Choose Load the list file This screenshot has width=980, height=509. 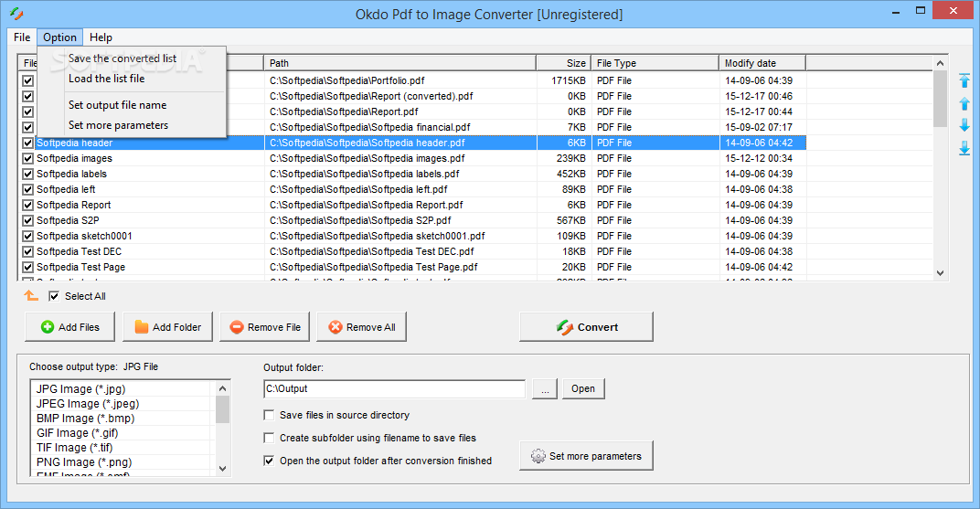(132, 79)
